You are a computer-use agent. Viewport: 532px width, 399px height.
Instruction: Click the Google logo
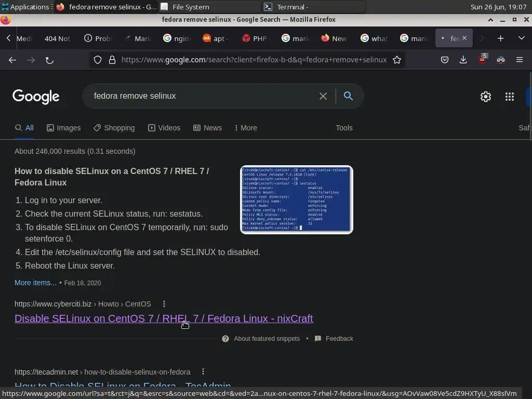click(x=36, y=97)
